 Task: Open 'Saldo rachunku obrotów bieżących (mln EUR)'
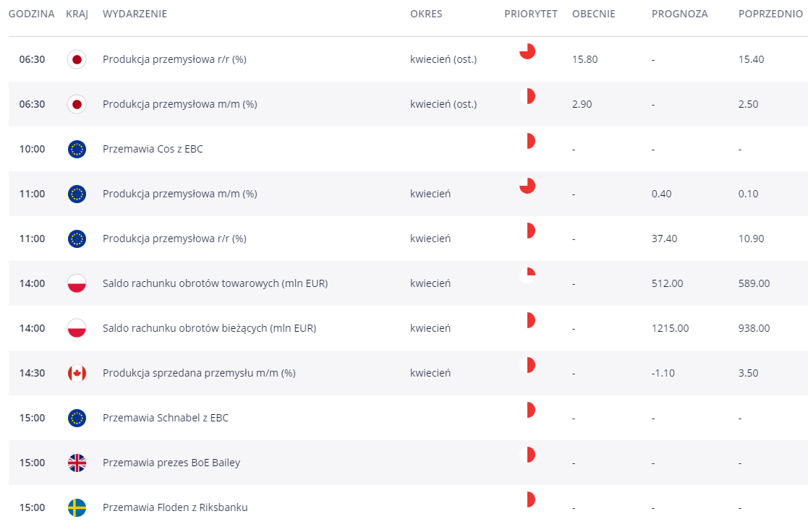coord(210,328)
